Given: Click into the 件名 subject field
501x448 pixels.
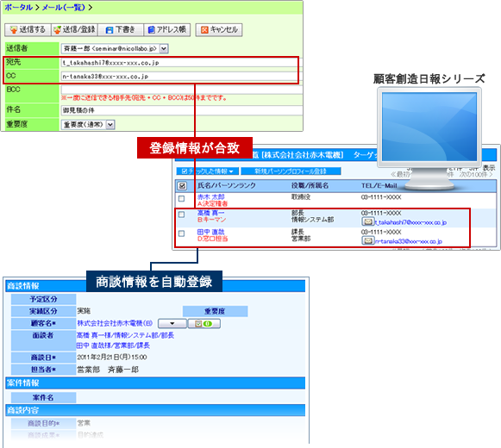Looking at the screenshot, I should pyautogui.click(x=182, y=110).
